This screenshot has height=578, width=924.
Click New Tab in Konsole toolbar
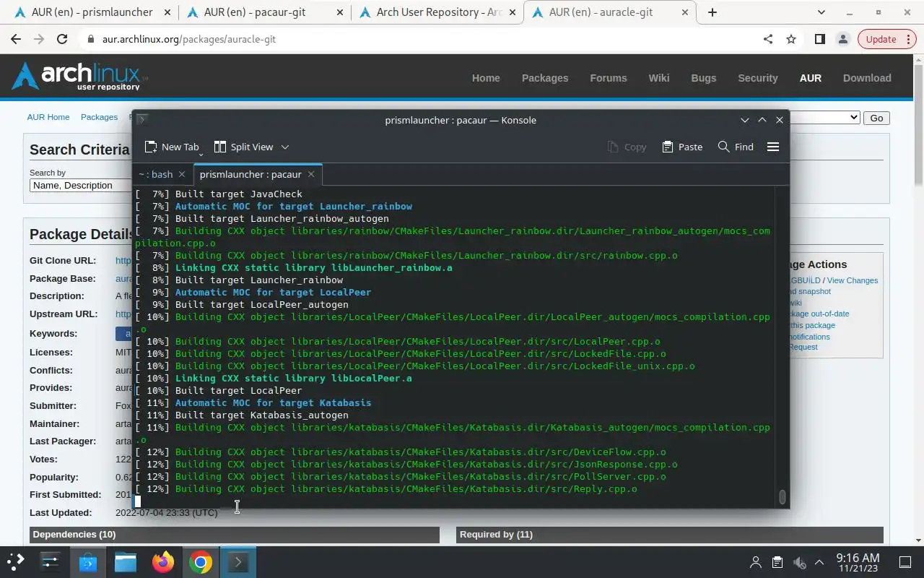pyautogui.click(x=172, y=147)
